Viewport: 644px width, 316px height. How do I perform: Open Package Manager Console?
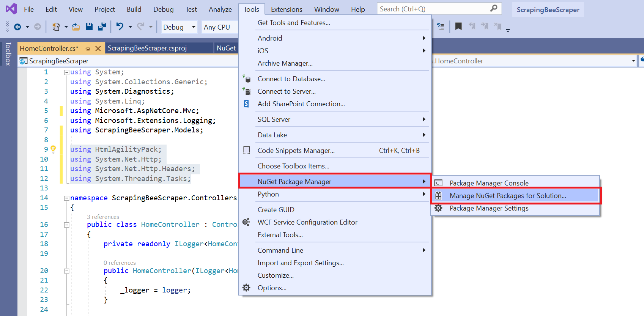coord(515,183)
